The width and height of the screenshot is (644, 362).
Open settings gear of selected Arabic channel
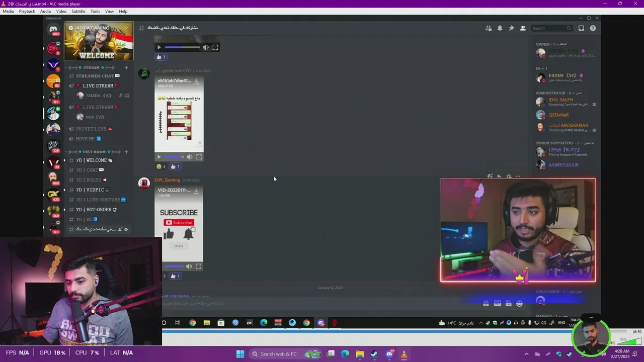coord(126,229)
